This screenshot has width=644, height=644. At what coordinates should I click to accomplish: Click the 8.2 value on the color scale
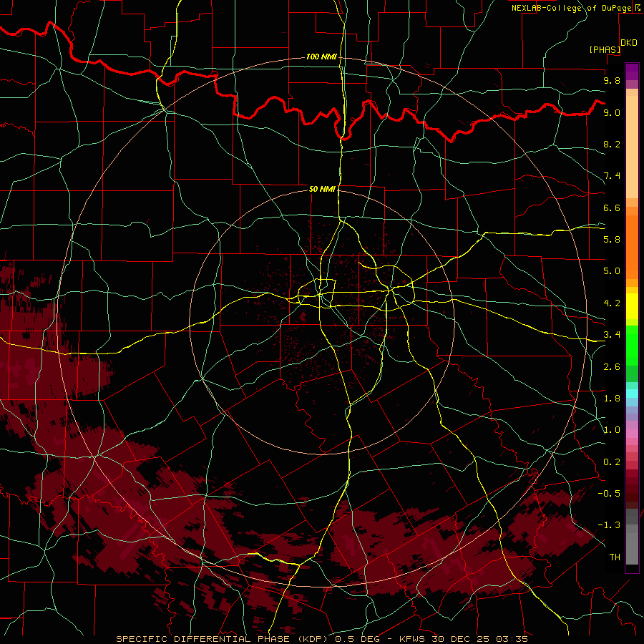click(x=612, y=144)
